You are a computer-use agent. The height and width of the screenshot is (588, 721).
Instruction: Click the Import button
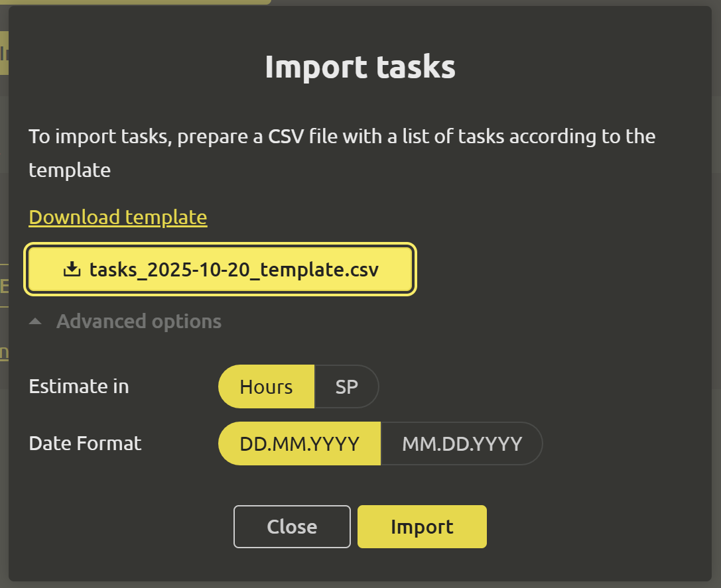pos(422,527)
